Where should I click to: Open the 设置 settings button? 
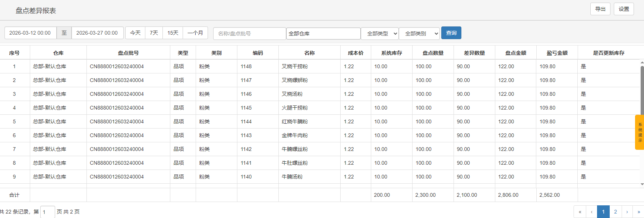pyautogui.click(x=624, y=9)
